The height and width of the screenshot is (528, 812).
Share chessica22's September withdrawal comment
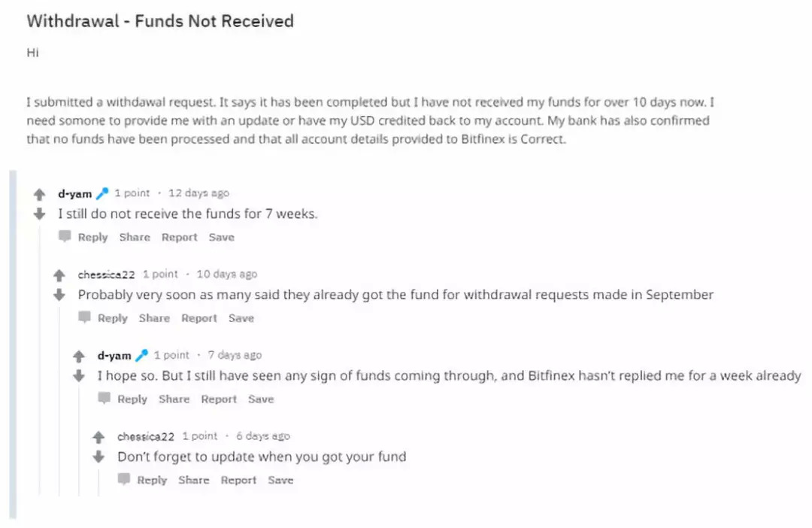tap(154, 318)
